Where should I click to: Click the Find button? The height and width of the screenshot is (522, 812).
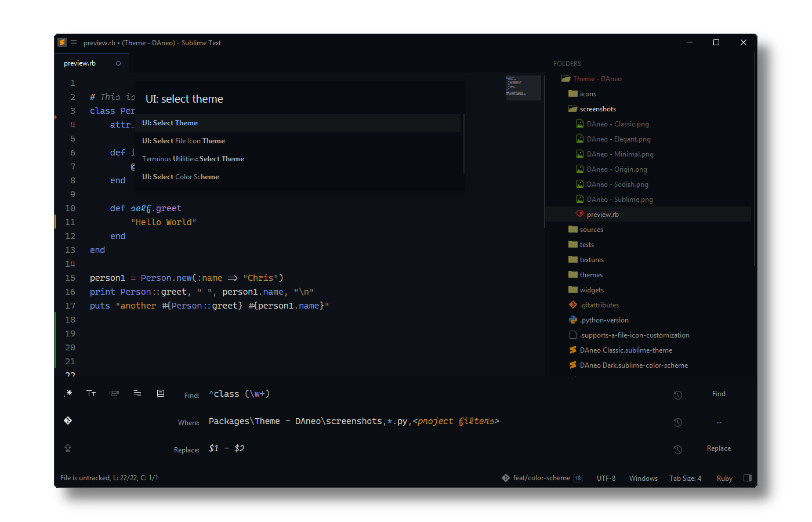(x=719, y=394)
